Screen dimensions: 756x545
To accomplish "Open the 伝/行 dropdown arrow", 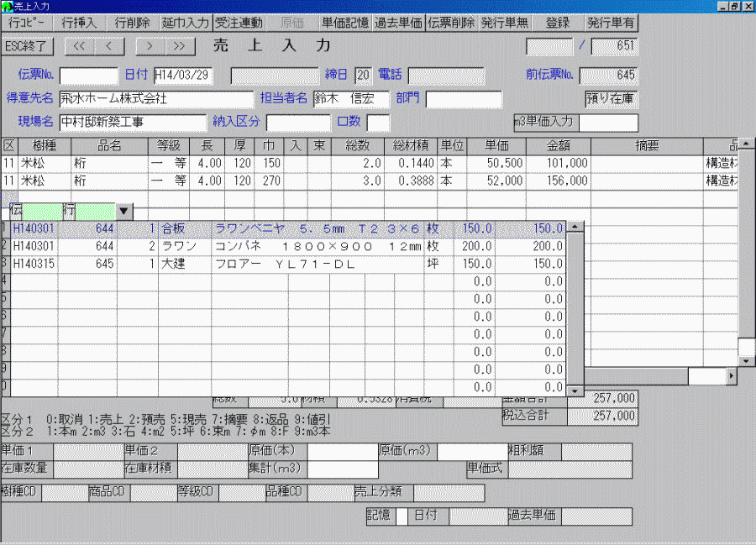I will click(123, 211).
